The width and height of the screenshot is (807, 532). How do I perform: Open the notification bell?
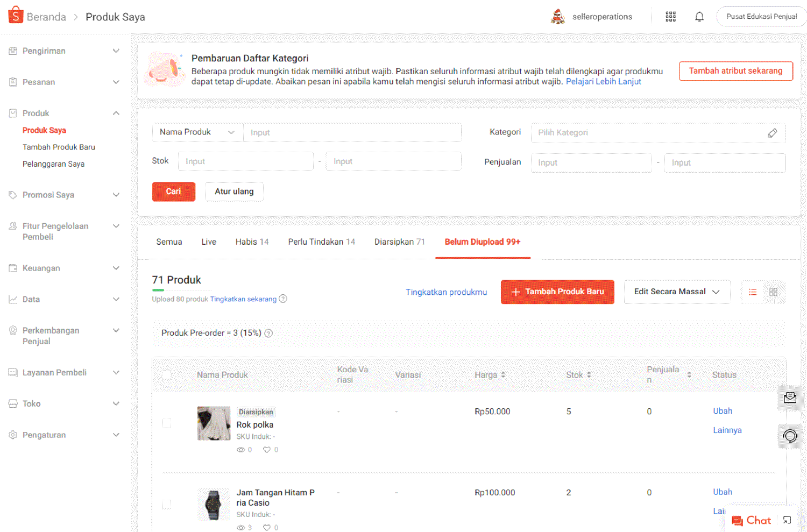[x=699, y=16]
